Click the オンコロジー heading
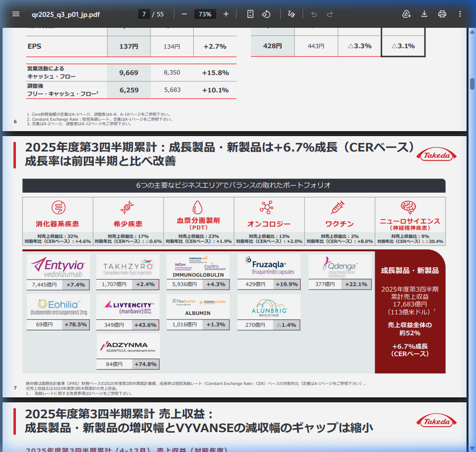 click(269, 224)
